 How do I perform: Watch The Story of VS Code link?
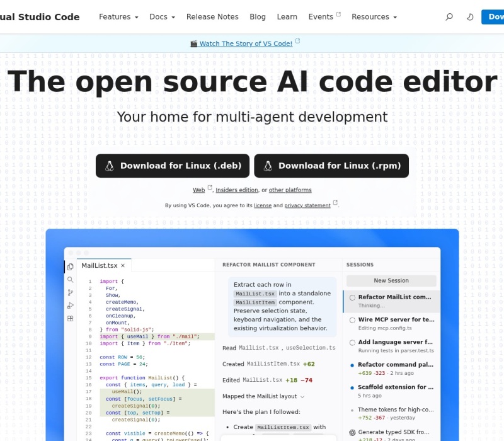(x=246, y=43)
